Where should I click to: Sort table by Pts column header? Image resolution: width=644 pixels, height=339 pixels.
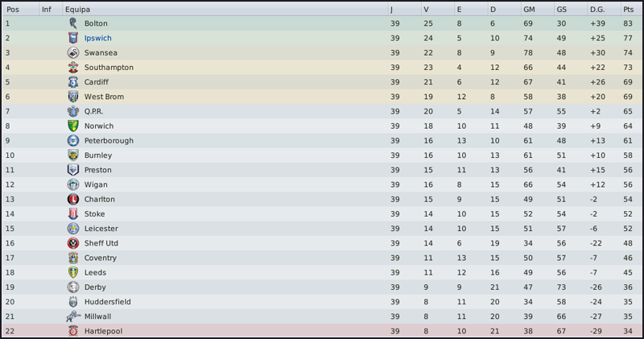point(628,10)
